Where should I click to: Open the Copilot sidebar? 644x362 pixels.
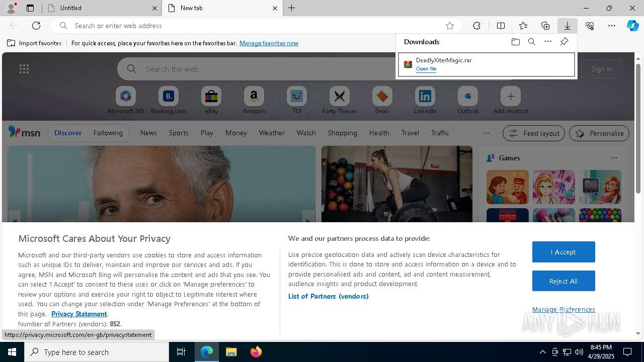(633, 26)
